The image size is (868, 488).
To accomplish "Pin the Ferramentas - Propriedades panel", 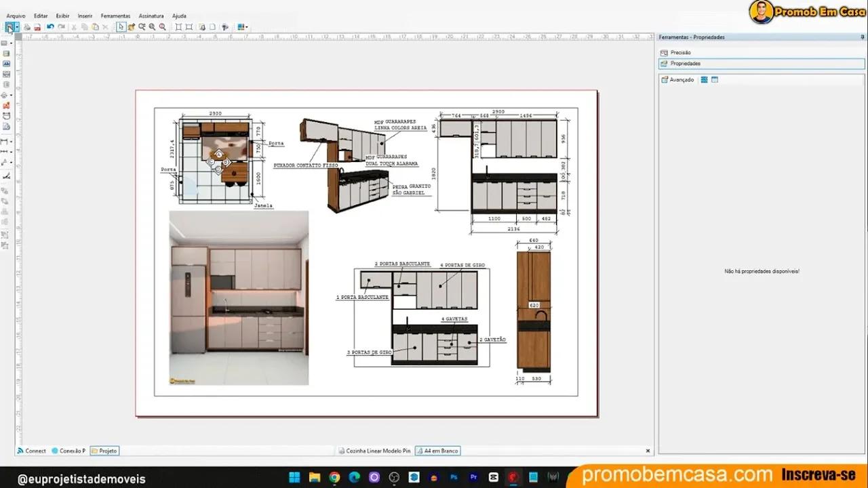I will 862,37.
